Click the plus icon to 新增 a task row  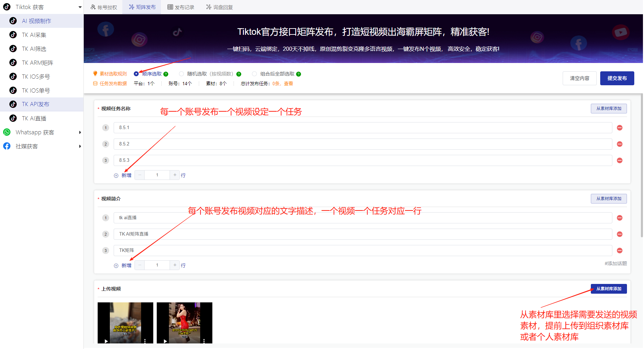coord(116,175)
